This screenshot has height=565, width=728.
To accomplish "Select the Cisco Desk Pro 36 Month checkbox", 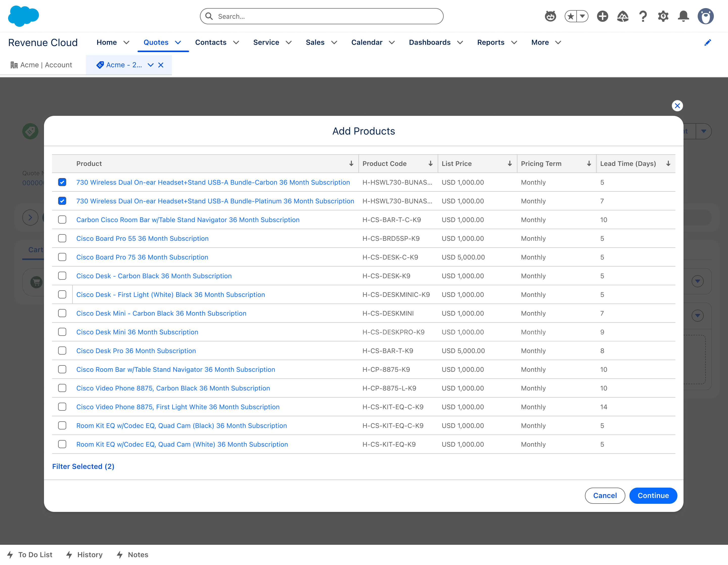I will [62, 351].
